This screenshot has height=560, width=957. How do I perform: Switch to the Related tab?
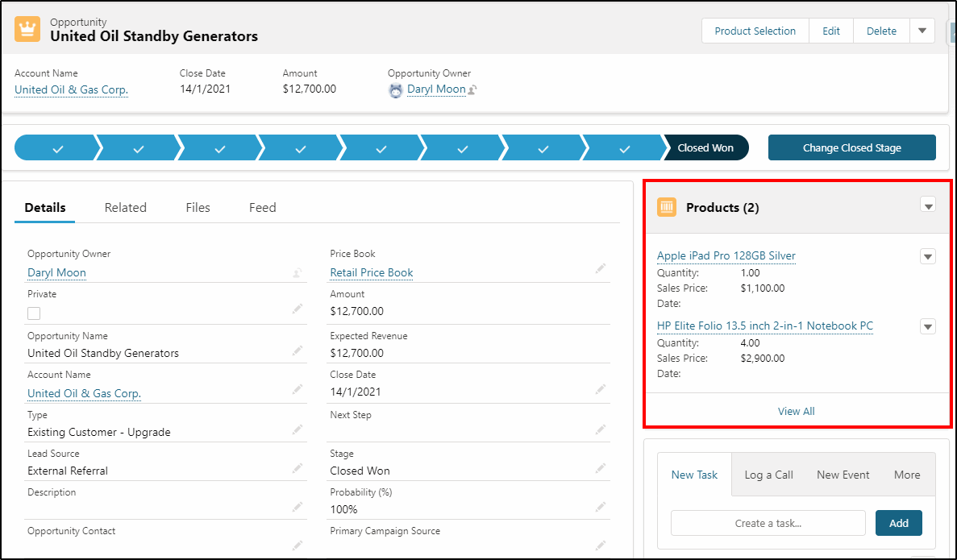pos(125,207)
